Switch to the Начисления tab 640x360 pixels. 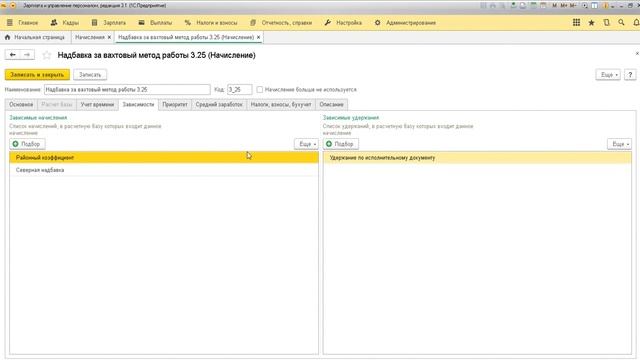point(90,37)
